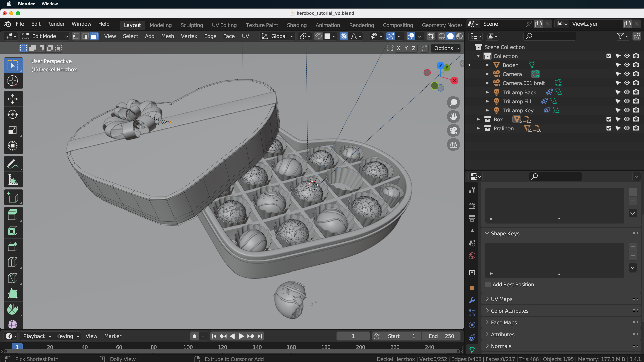Toggle X-ray view in header
Screen dimensions: 644x362
pos(431,36)
